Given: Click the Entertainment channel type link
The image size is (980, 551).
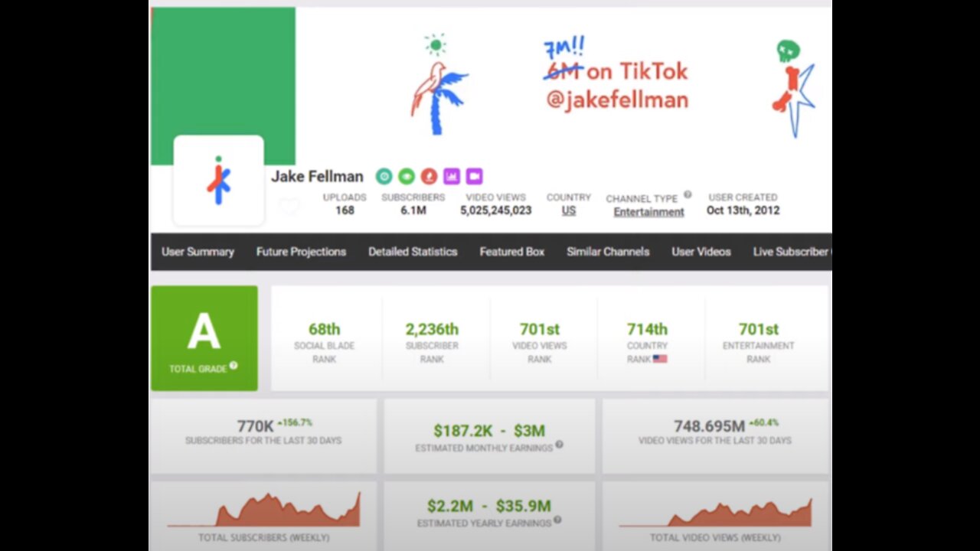Looking at the screenshot, I should tap(648, 212).
